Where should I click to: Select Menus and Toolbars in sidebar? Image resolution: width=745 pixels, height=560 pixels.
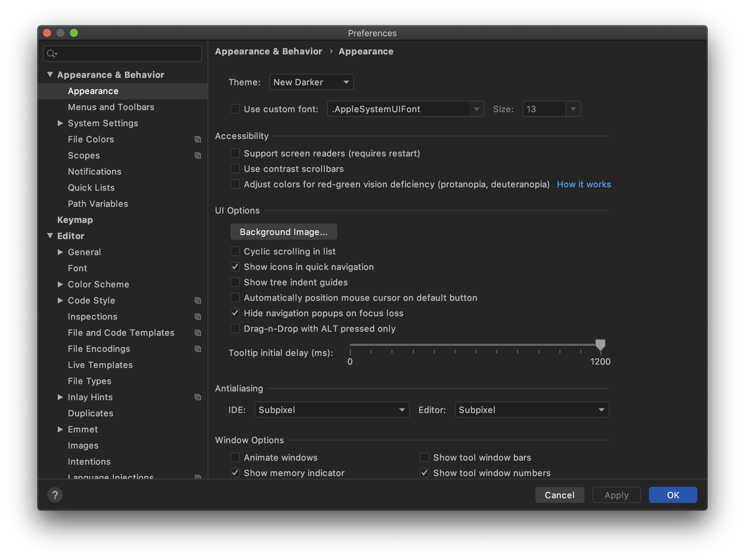(x=111, y=107)
